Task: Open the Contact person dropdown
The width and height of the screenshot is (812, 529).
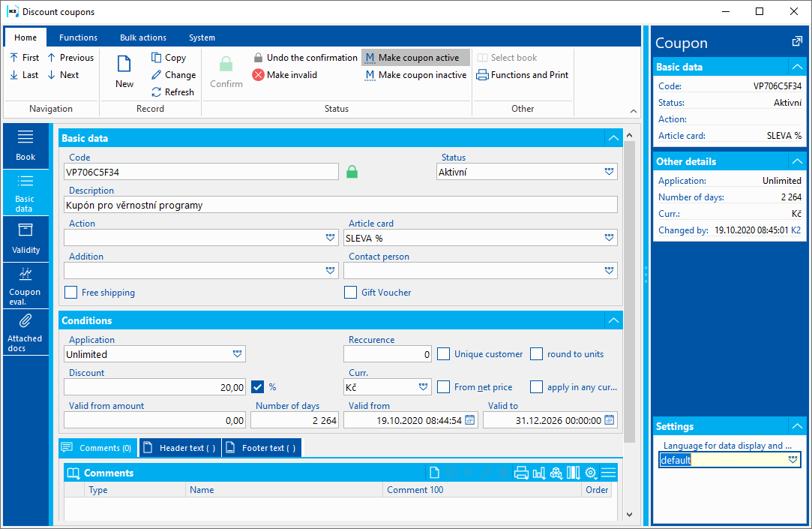Action: 609,270
